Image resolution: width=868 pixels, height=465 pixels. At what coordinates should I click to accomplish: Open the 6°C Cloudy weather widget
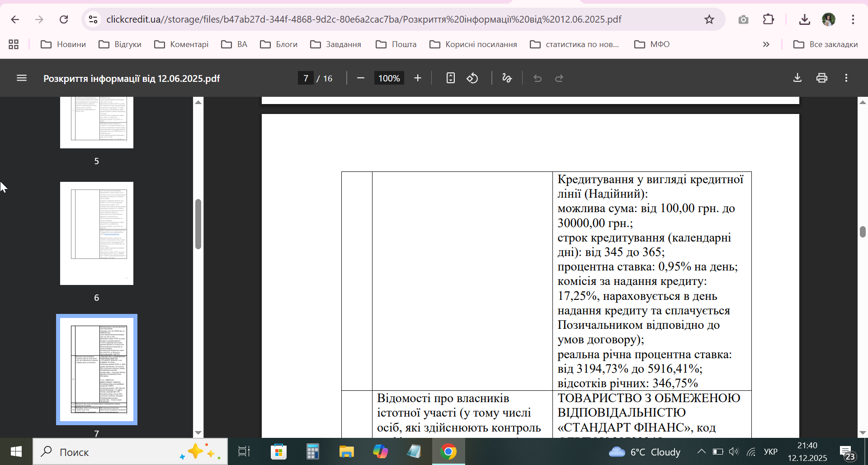pyautogui.click(x=645, y=452)
